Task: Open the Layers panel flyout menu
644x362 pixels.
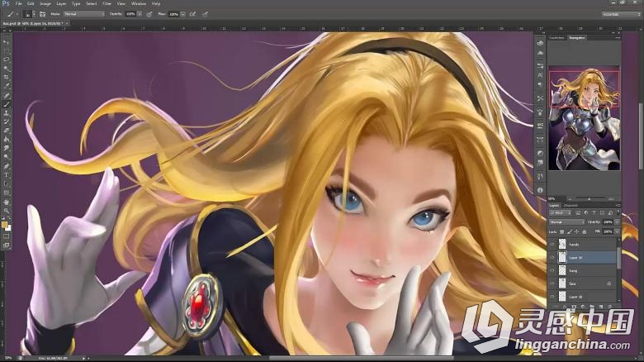Action: [x=618, y=205]
